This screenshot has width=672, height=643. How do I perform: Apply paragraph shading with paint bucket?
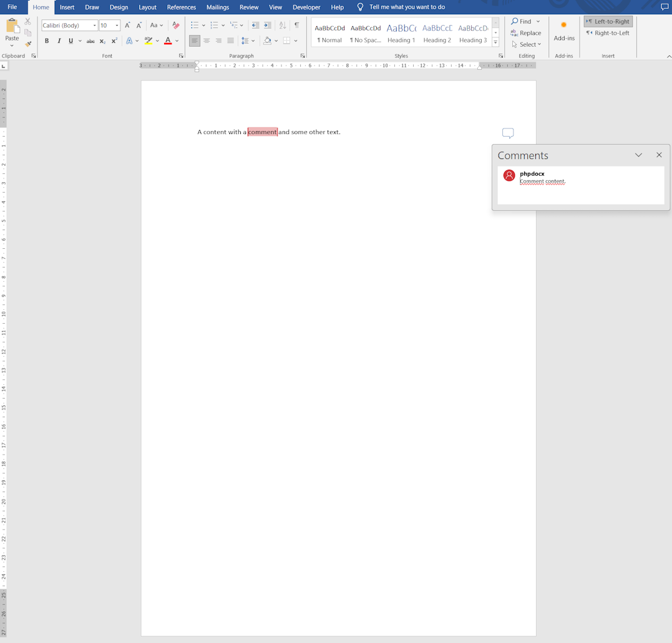268,41
